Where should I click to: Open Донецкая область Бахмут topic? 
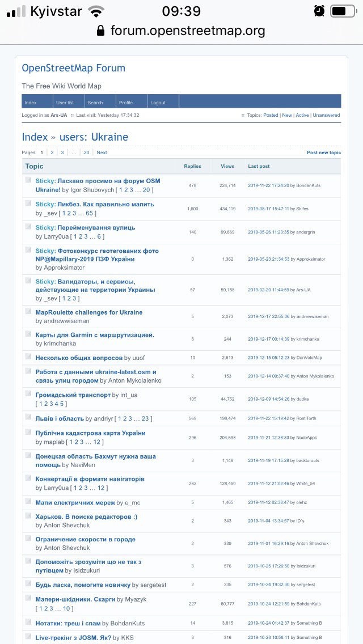coord(95,460)
